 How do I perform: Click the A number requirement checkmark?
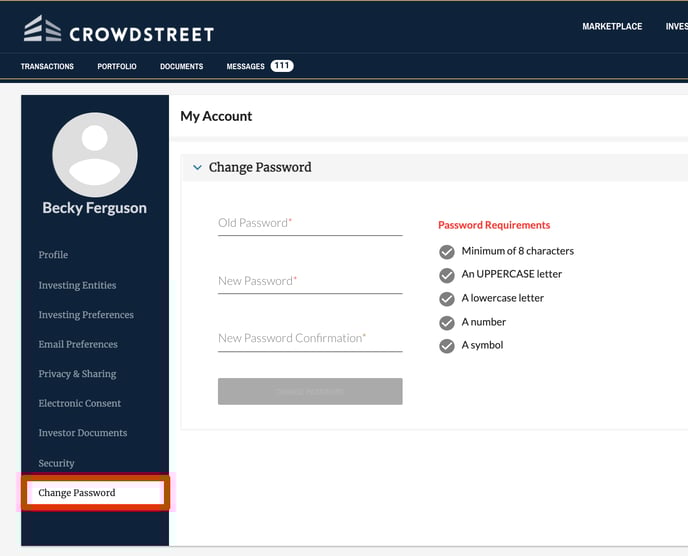447,323
